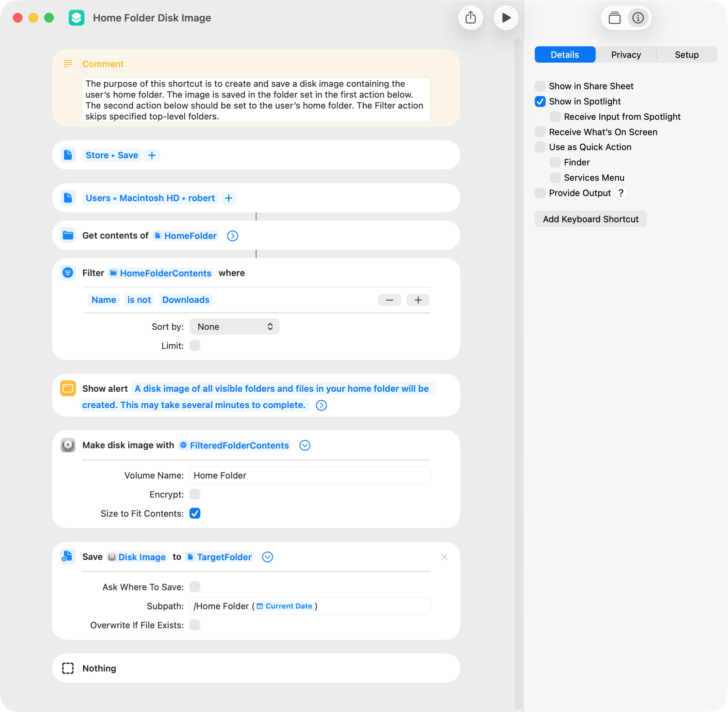Run the shortcut with play button
This screenshot has width=728, height=712.
point(506,18)
